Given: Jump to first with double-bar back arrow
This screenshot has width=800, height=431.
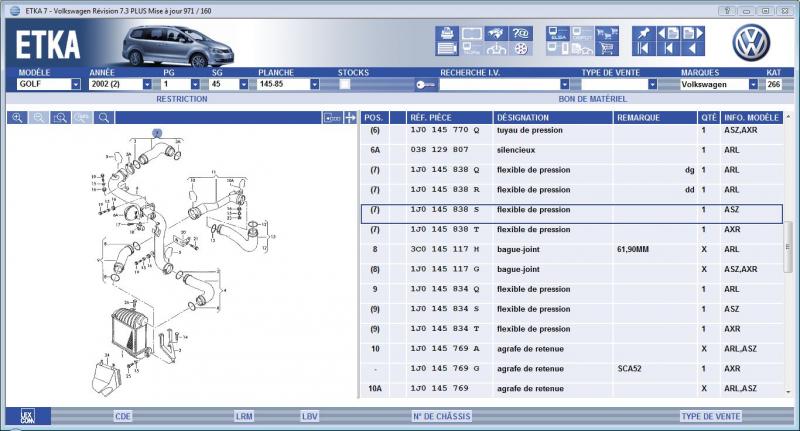Looking at the screenshot, I should pyautogui.click(x=643, y=48).
